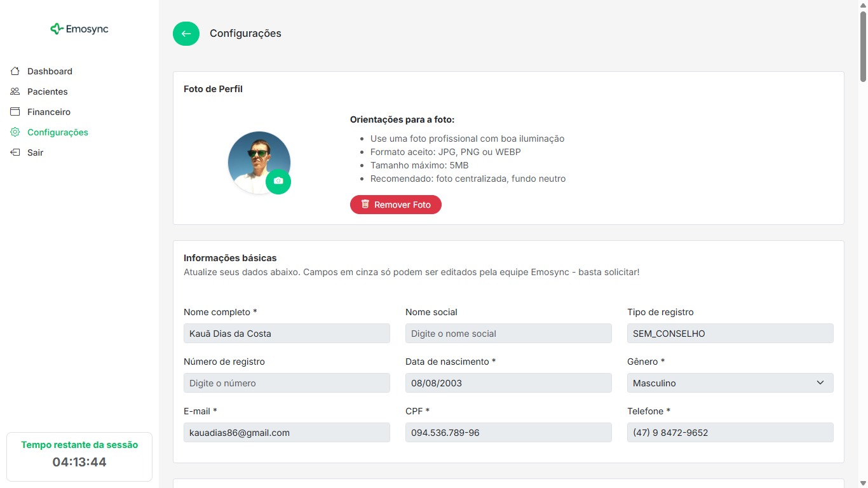
Task: Click the camera icon on profile photo
Action: (x=278, y=182)
